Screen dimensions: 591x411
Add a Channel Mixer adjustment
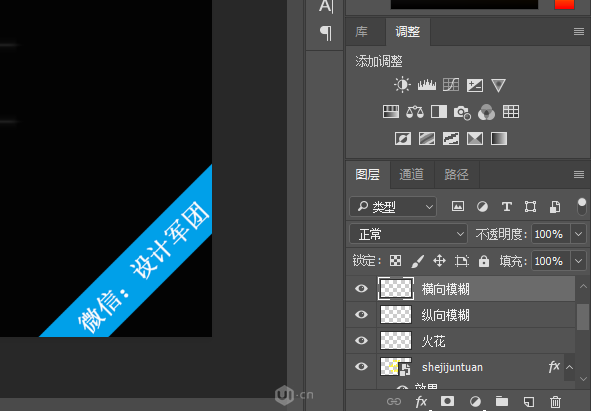[487, 112]
